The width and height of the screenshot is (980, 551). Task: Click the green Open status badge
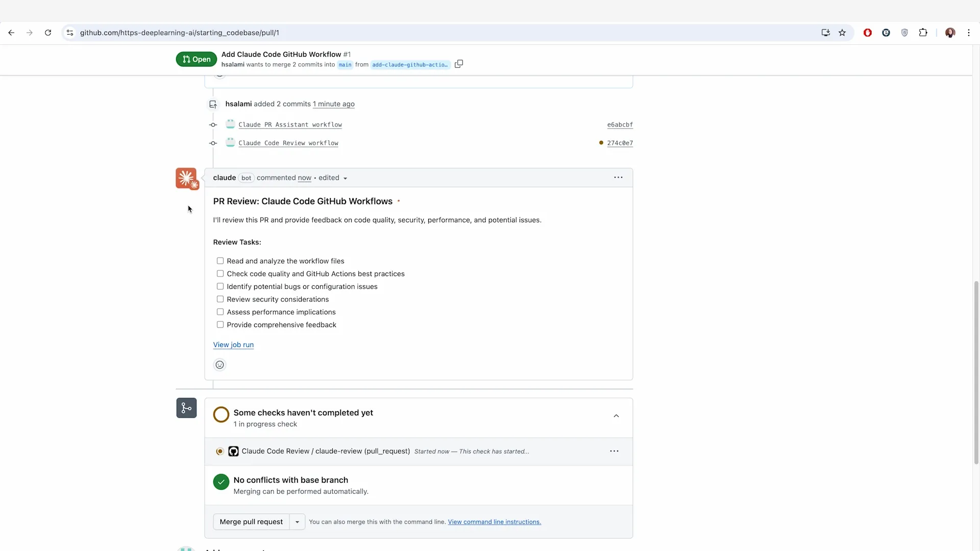tap(197, 59)
